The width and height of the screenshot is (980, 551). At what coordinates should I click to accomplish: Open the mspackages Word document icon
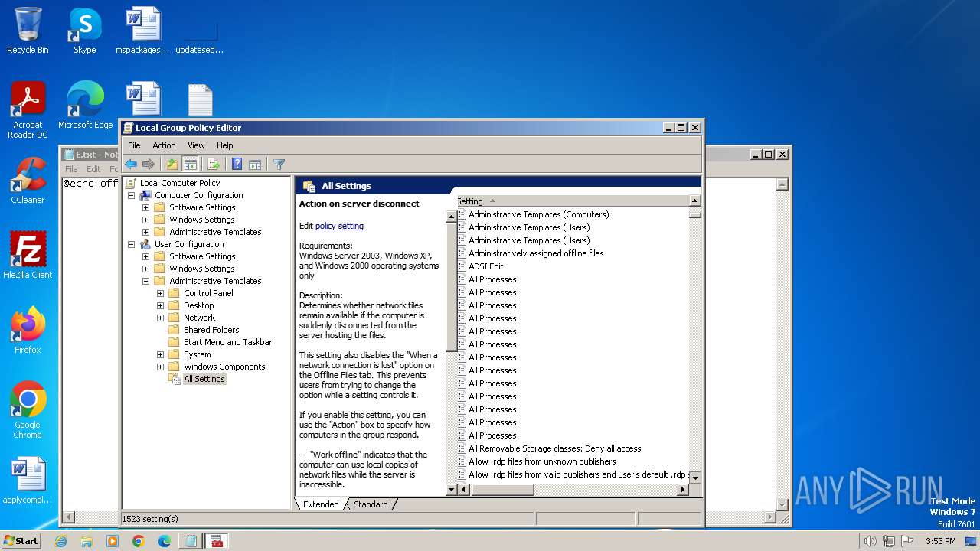142,31
